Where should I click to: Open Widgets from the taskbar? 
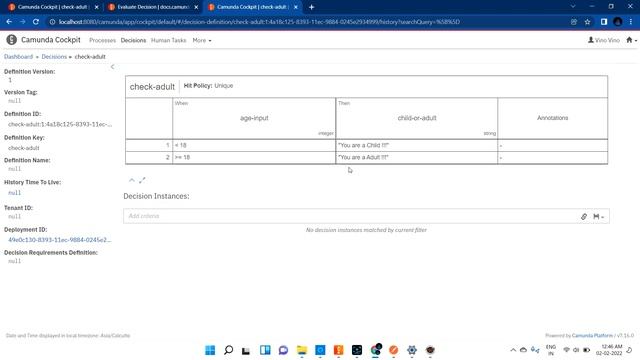(265, 350)
